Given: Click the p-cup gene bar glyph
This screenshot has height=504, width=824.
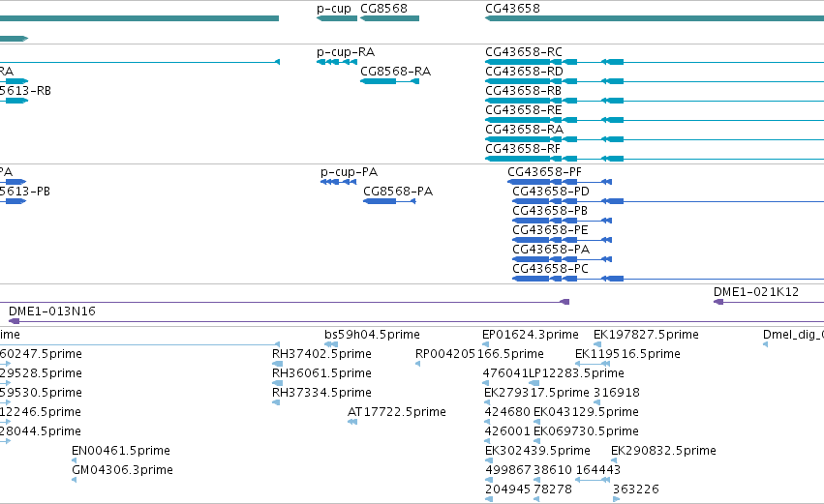Looking at the screenshot, I should (337, 19).
